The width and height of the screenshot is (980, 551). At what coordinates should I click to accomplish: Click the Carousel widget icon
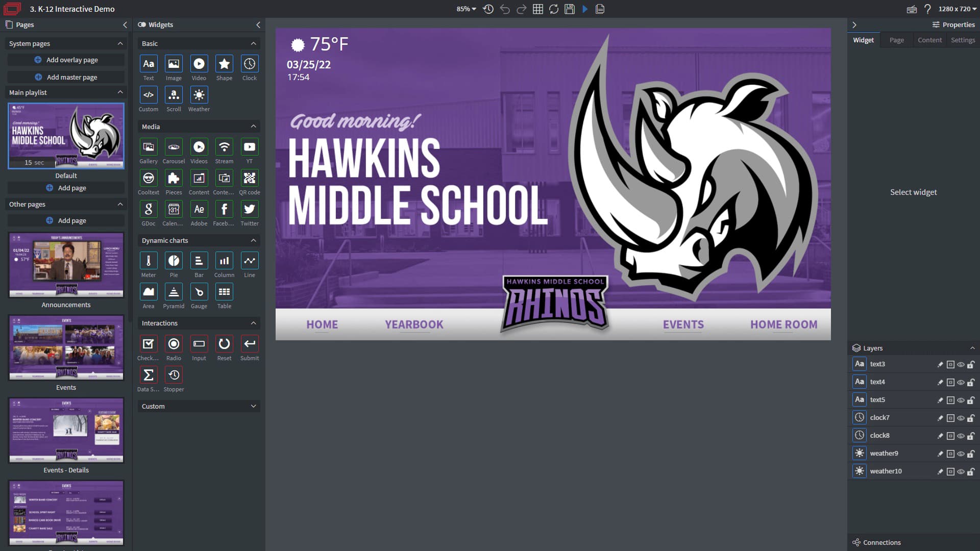[x=174, y=147]
